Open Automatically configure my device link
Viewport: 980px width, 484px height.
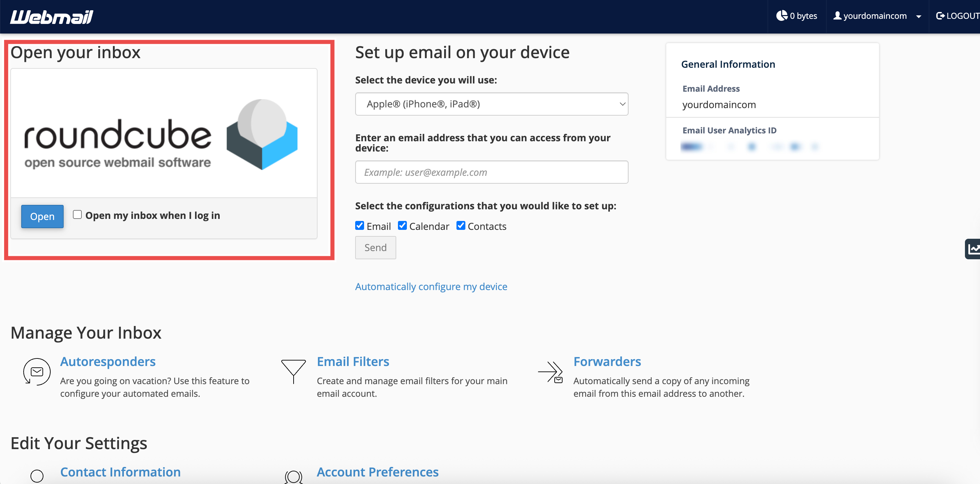[431, 286]
